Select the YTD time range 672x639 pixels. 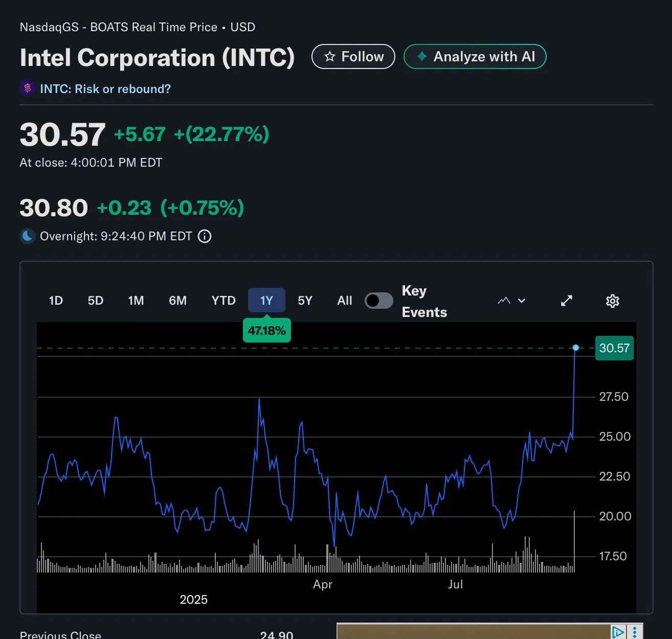coord(223,301)
